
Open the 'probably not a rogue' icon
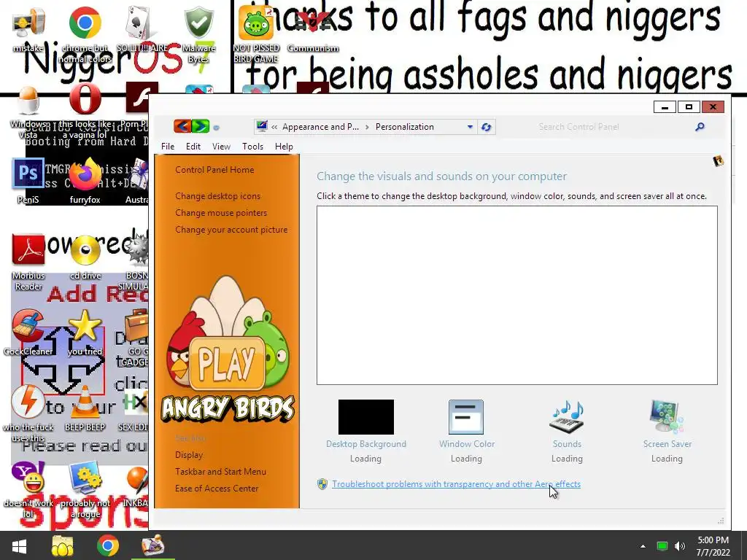(x=85, y=489)
